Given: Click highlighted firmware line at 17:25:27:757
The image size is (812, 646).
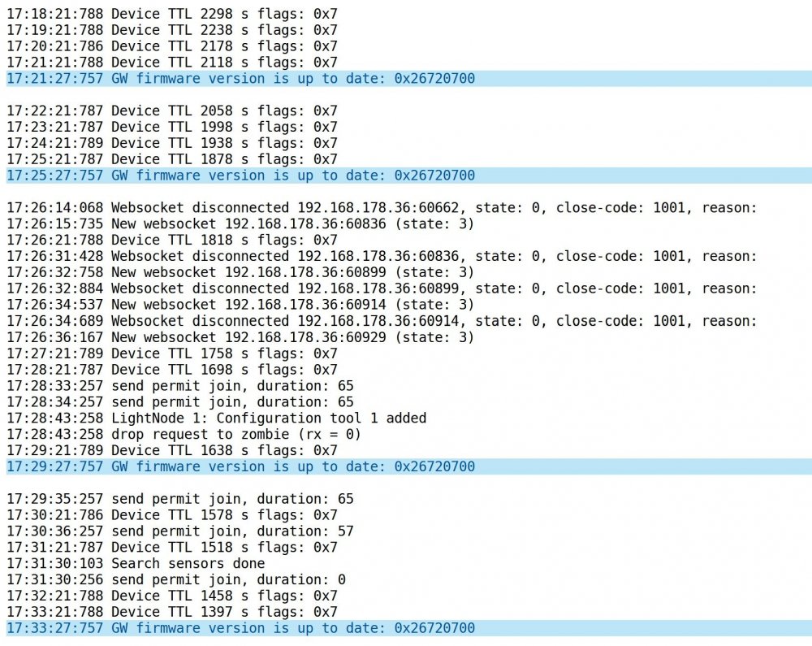Looking at the screenshot, I should (409, 176).
